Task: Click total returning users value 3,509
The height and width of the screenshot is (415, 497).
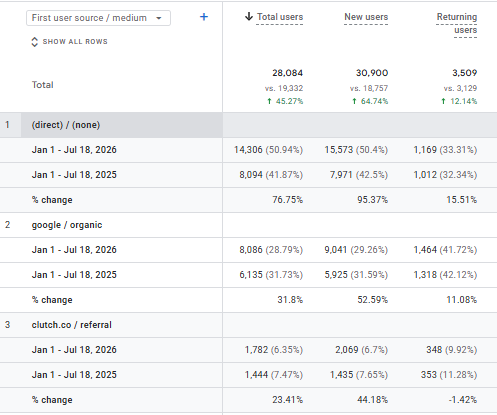Action: (465, 73)
